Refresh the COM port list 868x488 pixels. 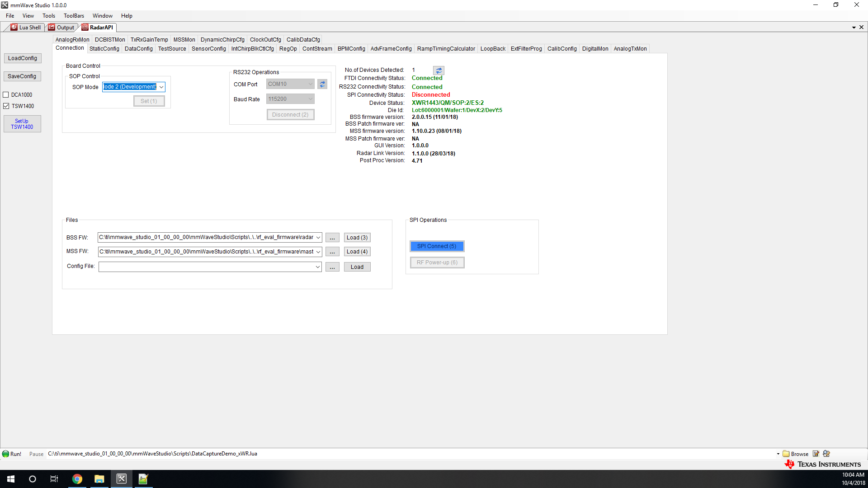(x=322, y=84)
